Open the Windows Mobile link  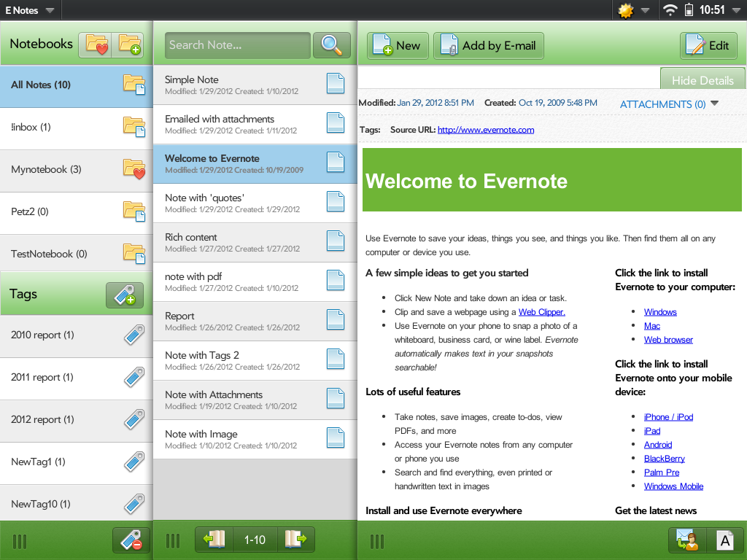[x=673, y=486]
